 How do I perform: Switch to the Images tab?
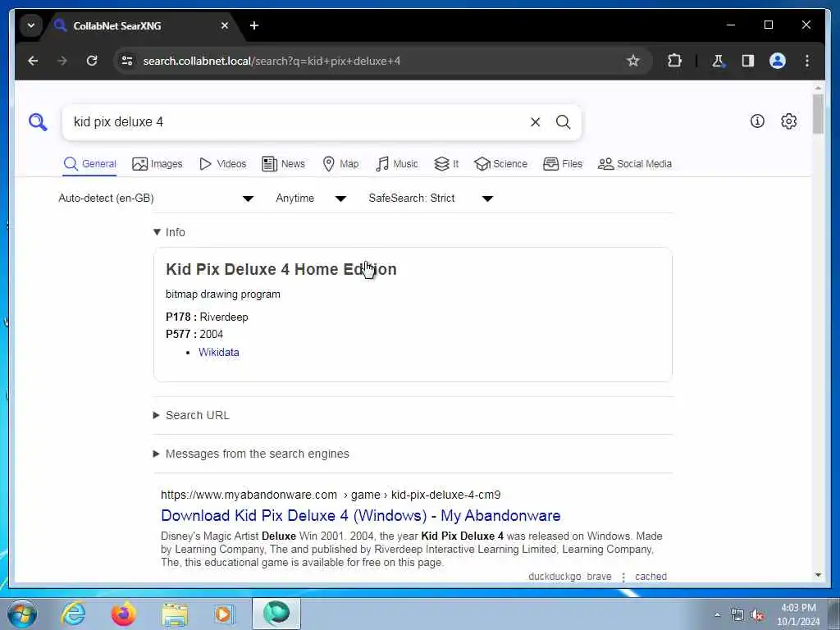click(x=157, y=164)
